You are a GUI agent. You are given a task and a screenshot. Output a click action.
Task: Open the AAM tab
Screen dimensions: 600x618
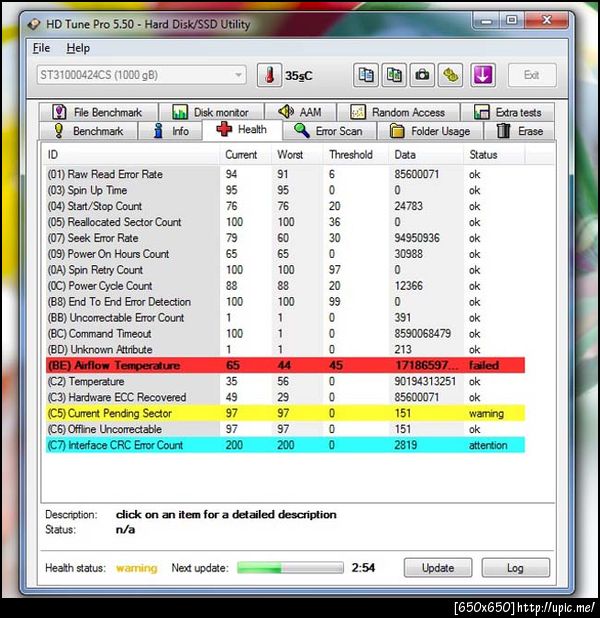[300, 112]
